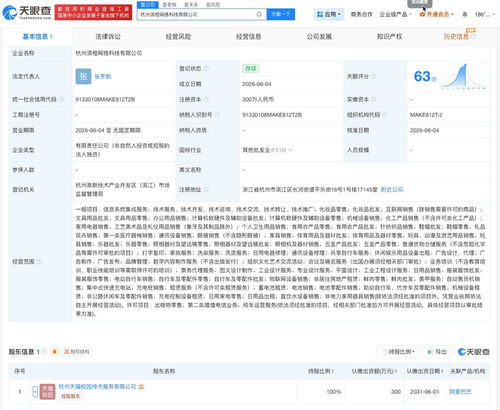Click the info icon next to 登记状态
This screenshot has width=500, height=410.
point(206,69)
